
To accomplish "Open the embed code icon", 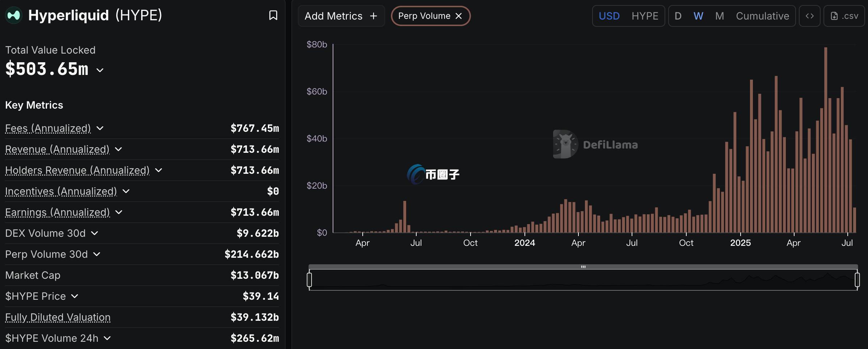I will (809, 16).
